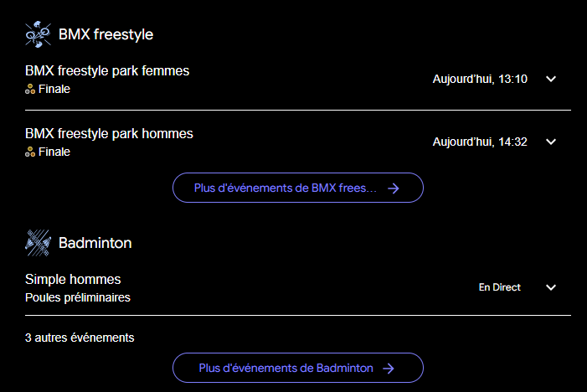The image size is (587, 392).
Task: Open Plus d'événements de Badminton
Action: (297, 368)
